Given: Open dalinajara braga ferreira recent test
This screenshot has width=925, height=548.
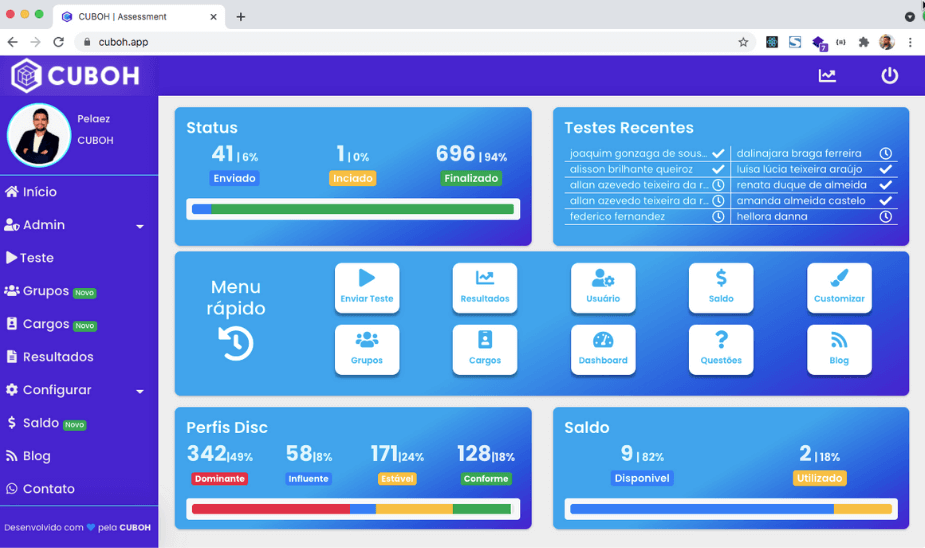Looking at the screenshot, I should (799, 153).
